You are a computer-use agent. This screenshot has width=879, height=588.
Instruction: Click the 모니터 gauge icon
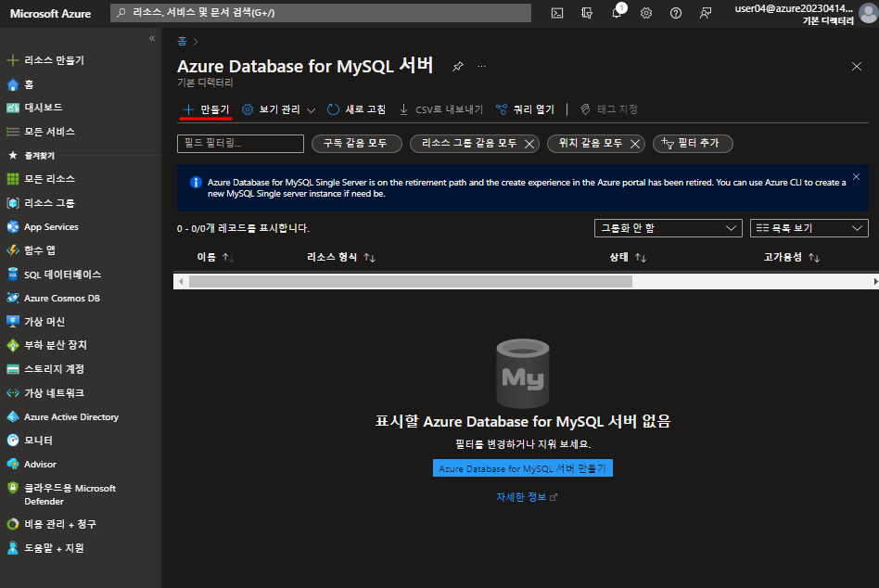(x=12, y=441)
